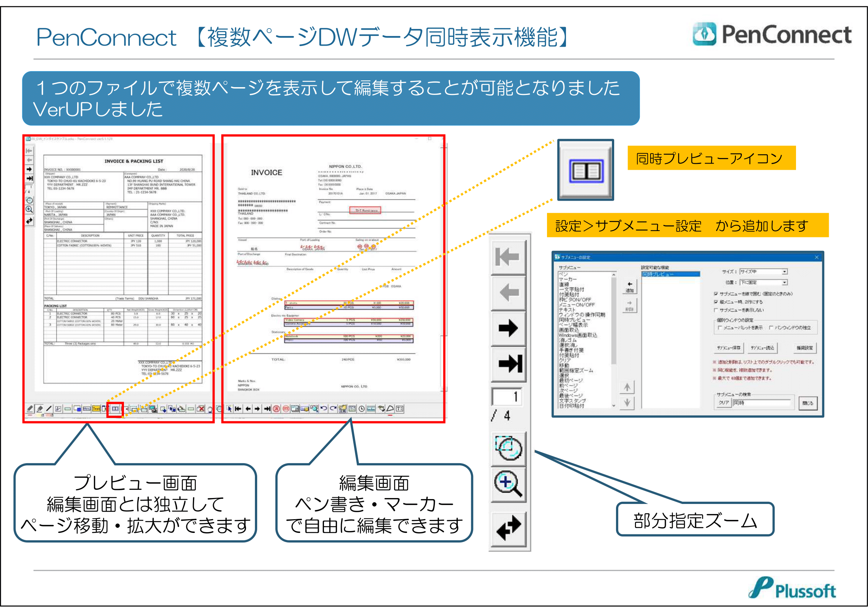Click move-up arrow button in submenu settings
Viewport: 868px width, 613px height.
[x=627, y=387]
